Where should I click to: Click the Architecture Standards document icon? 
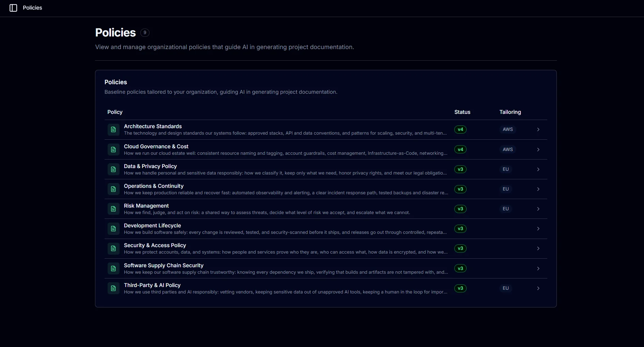tap(113, 130)
